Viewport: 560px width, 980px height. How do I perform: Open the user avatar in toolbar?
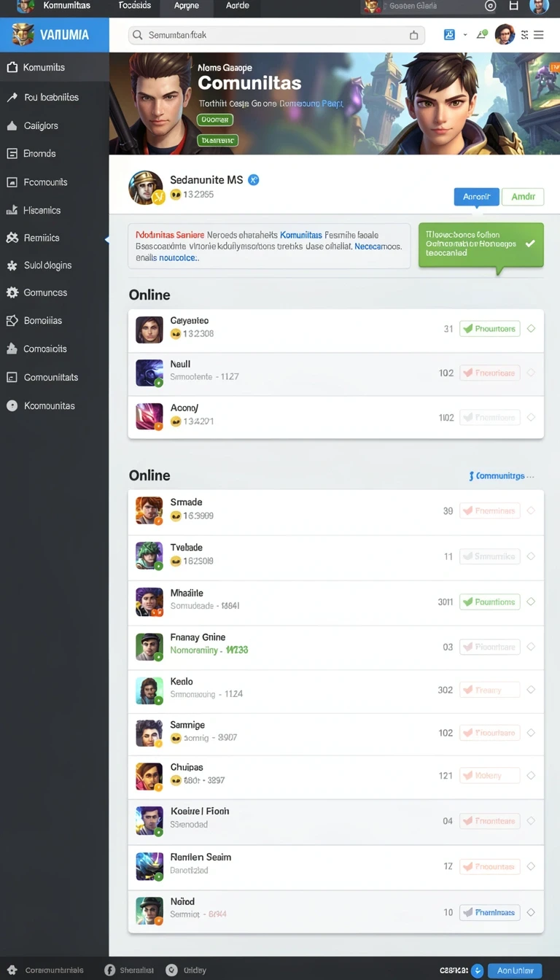click(505, 34)
